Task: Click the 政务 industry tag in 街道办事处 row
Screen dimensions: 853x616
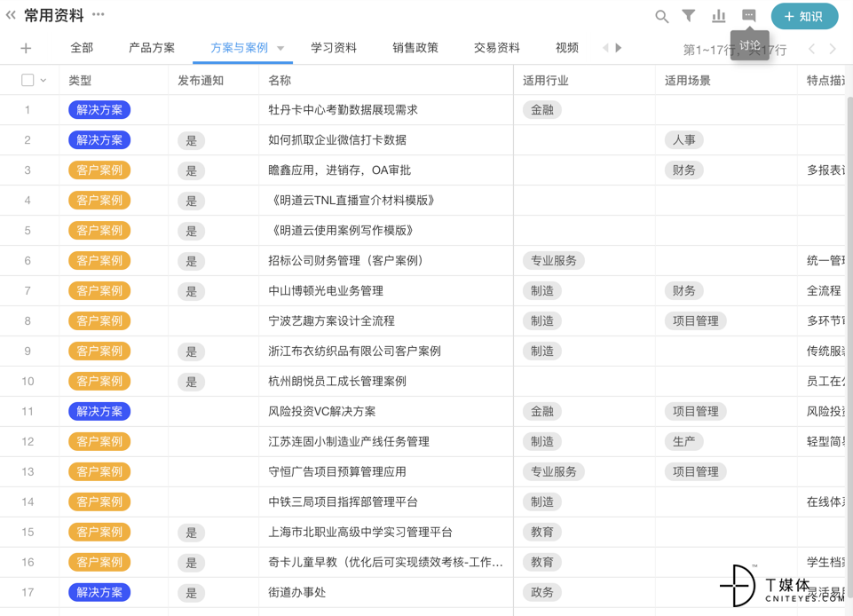Action: (x=541, y=592)
